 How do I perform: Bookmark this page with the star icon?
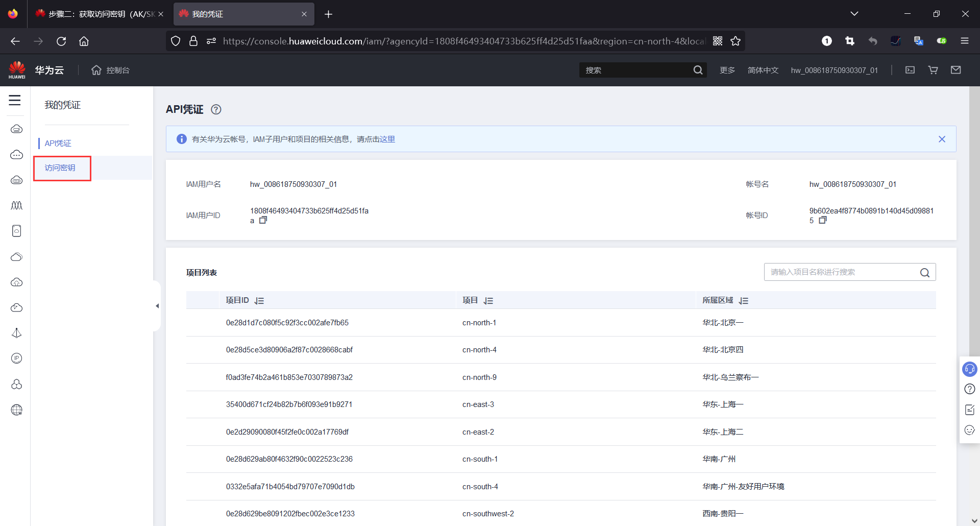(x=736, y=41)
